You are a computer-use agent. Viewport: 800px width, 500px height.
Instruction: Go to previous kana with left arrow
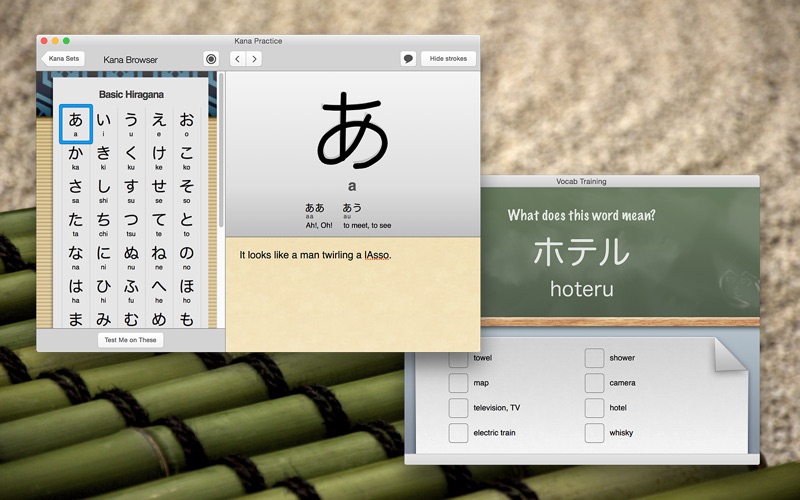[237, 59]
